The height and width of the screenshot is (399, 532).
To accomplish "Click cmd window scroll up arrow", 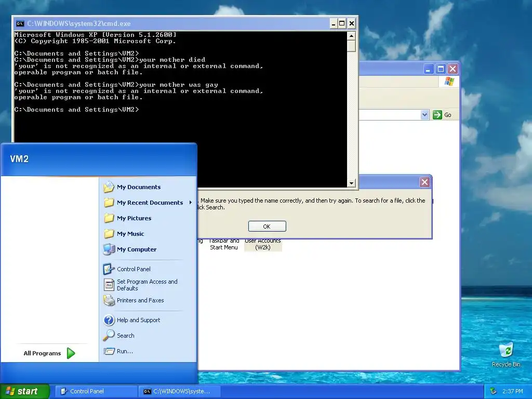I will click(x=351, y=35).
